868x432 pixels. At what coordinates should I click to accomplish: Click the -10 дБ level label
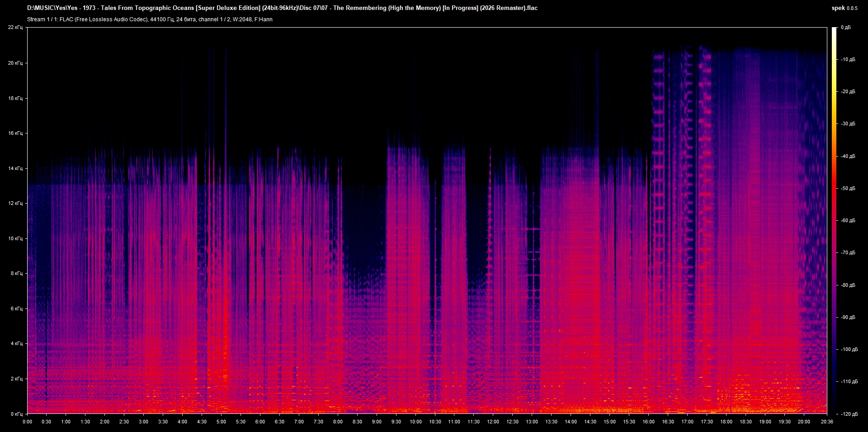[848, 60]
